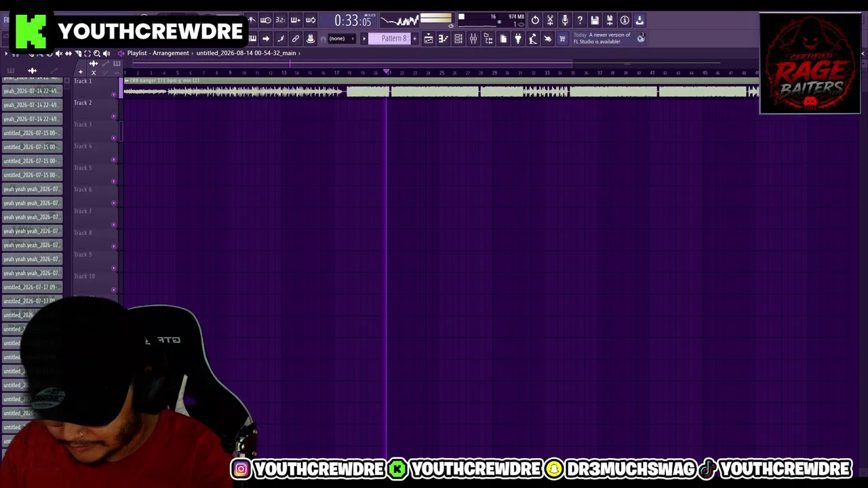Show audio clips in the picker panel
Image resolution: width=868 pixels, height=488 pixels.
click(x=32, y=70)
